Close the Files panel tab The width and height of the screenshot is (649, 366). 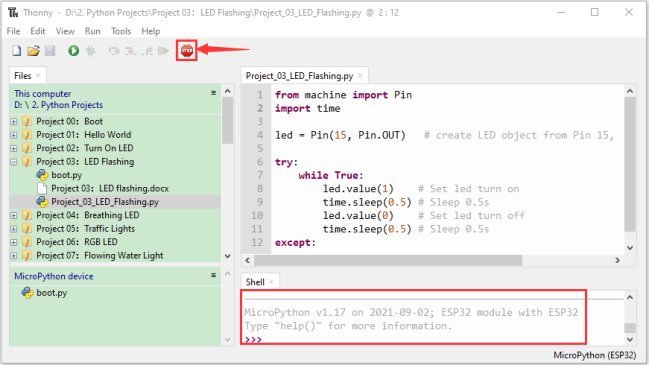pyautogui.click(x=38, y=75)
